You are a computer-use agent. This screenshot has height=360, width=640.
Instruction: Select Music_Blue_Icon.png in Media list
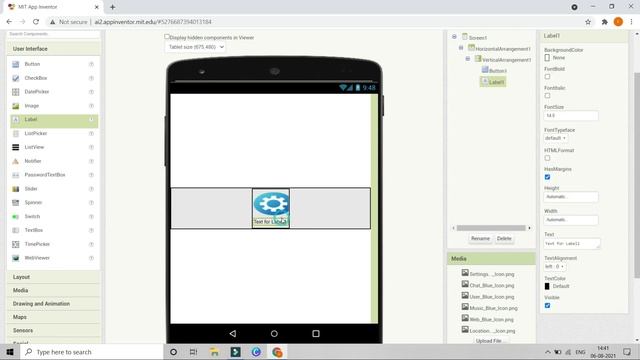(489, 308)
